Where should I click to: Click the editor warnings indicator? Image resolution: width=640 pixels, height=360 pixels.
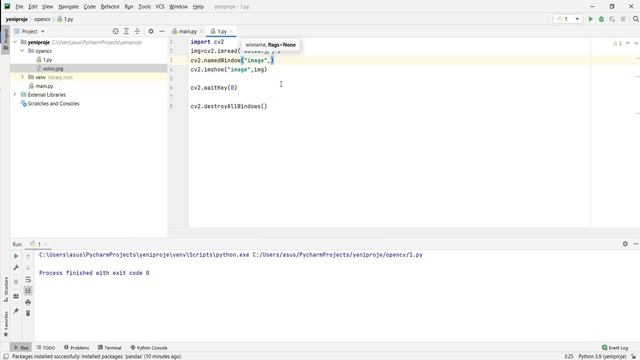pos(617,43)
